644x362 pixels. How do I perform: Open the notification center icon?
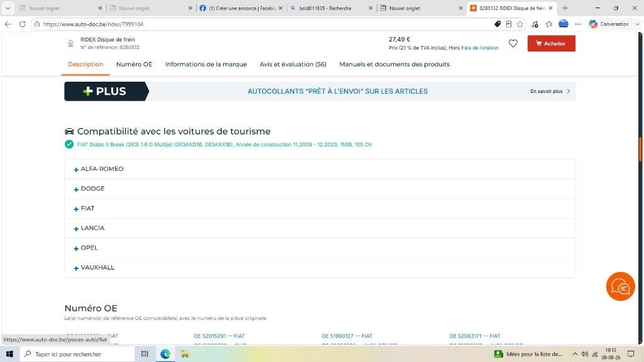pyautogui.click(x=631, y=354)
